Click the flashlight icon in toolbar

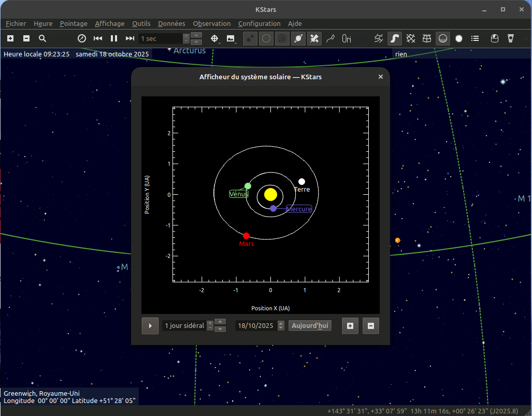511,38
